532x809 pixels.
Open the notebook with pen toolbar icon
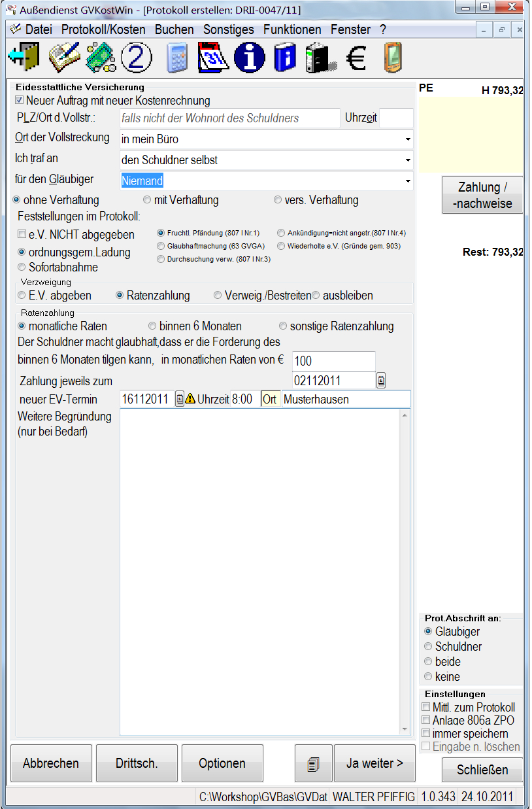63,58
